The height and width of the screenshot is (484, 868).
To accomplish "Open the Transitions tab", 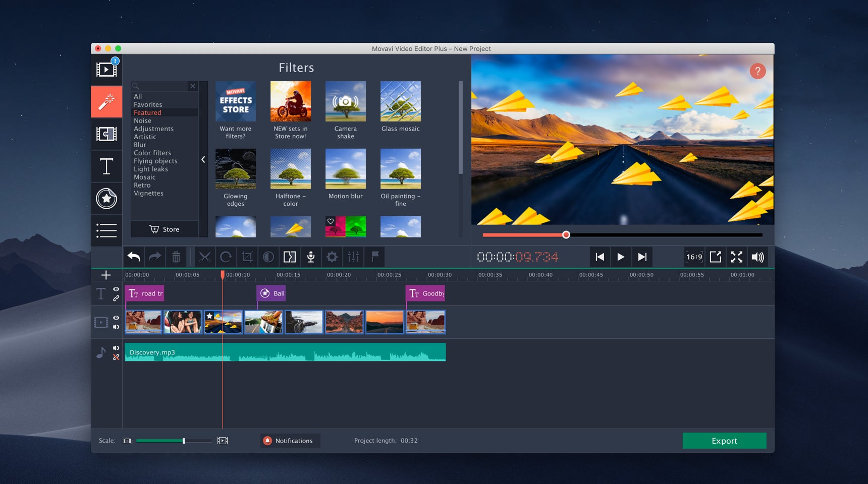I will pyautogui.click(x=106, y=134).
